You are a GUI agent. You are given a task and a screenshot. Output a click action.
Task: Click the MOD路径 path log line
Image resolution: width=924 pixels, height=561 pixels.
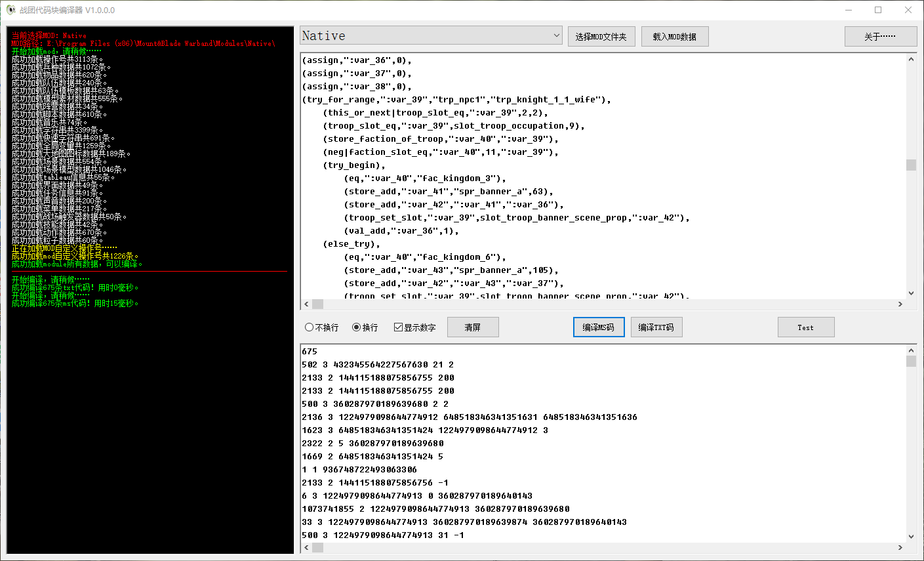point(144,43)
